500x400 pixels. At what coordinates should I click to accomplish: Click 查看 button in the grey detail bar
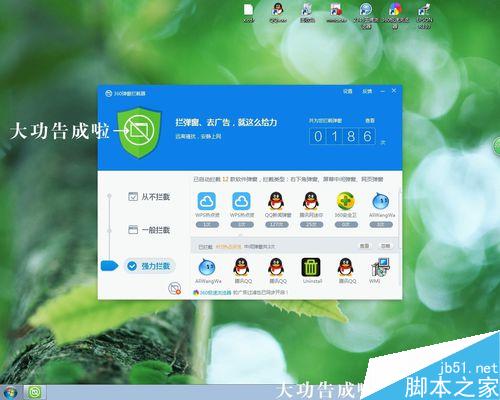364,246
